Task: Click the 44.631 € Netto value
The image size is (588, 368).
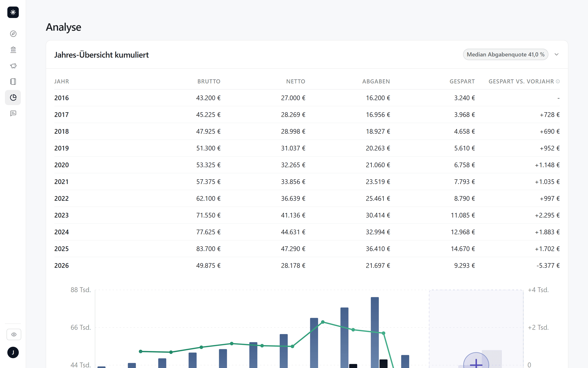Action: [x=293, y=232]
